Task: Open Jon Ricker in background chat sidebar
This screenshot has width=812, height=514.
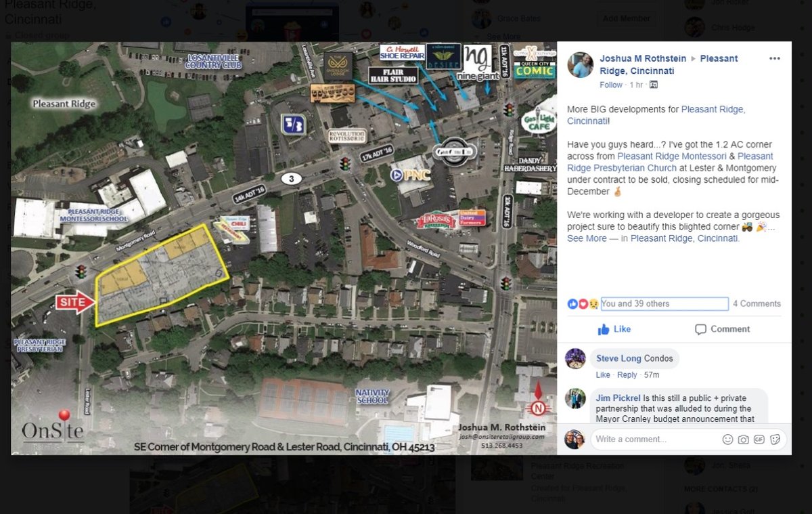Action: [x=728, y=3]
